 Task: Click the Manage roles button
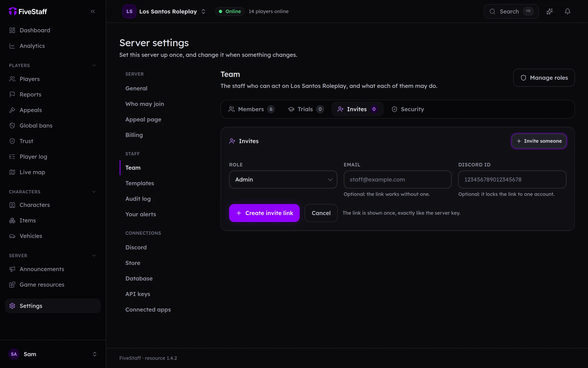point(544,78)
